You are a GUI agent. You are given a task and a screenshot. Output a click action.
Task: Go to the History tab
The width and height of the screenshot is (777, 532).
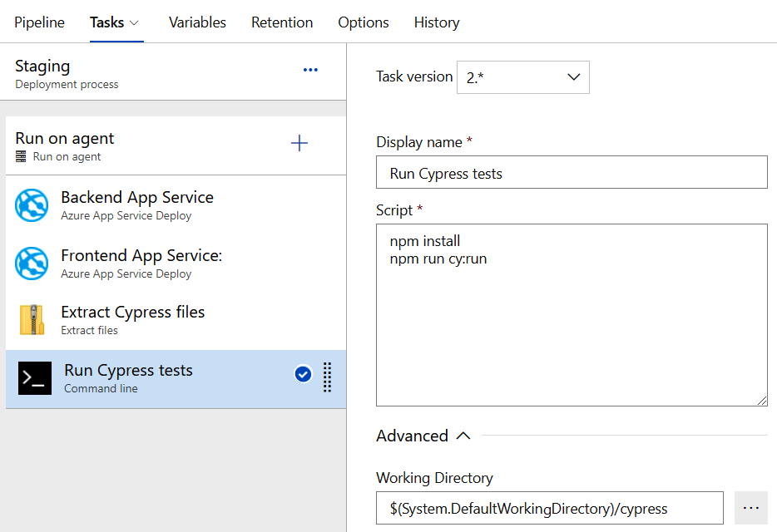pos(436,22)
